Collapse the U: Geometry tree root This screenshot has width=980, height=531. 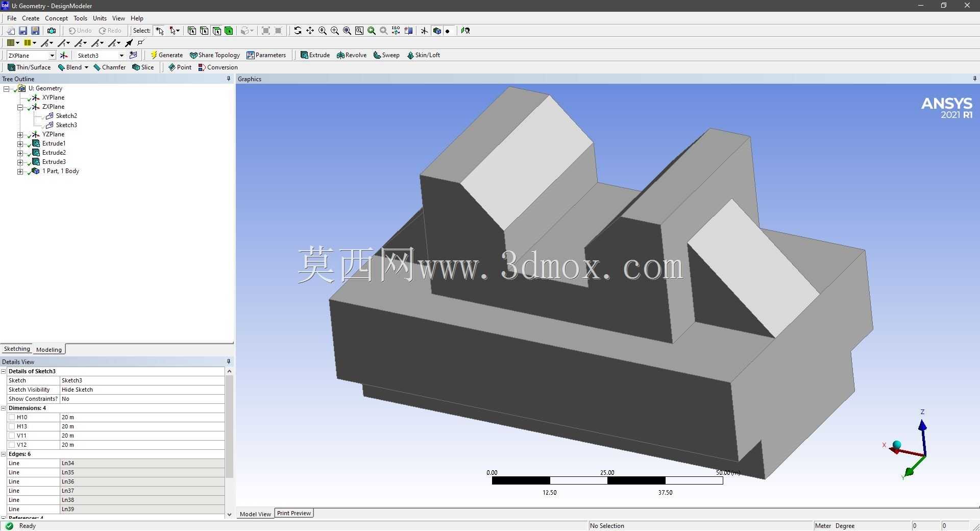[6, 88]
